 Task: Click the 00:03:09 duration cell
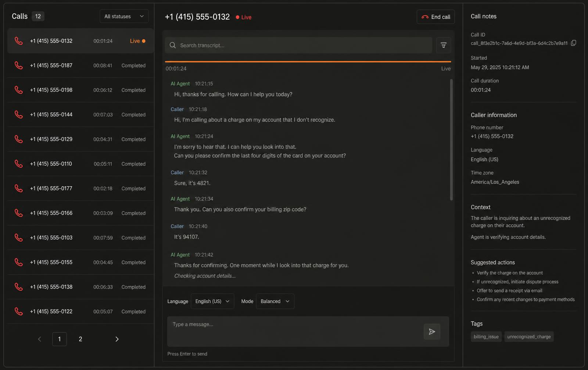103,213
